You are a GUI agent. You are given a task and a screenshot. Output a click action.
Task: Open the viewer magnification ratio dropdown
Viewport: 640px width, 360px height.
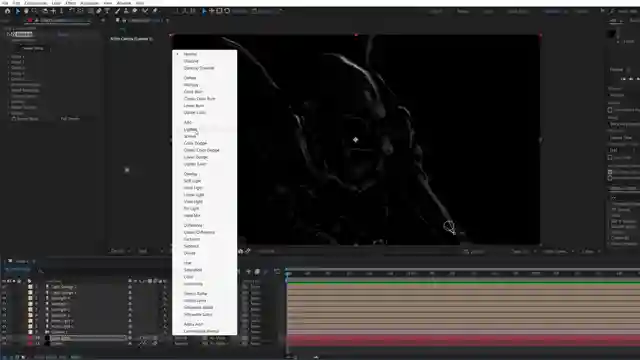120,251
